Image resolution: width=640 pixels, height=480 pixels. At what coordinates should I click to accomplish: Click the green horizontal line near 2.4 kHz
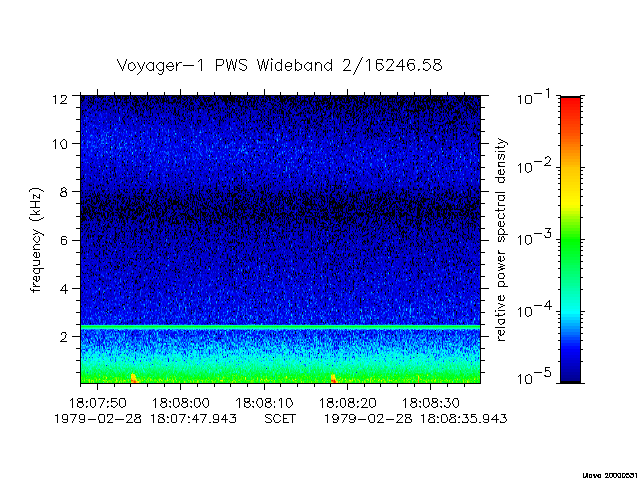(280, 327)
